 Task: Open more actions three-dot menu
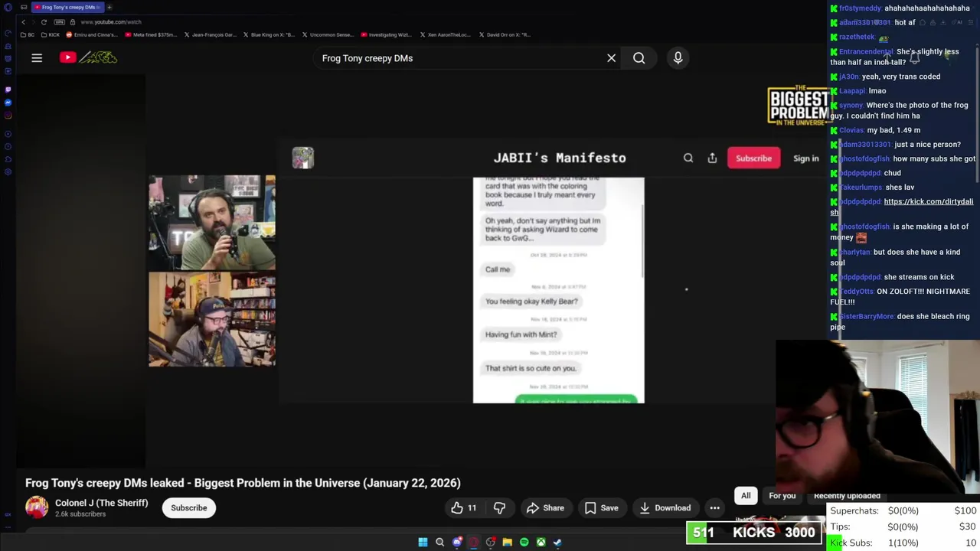(x=714, y=508)
